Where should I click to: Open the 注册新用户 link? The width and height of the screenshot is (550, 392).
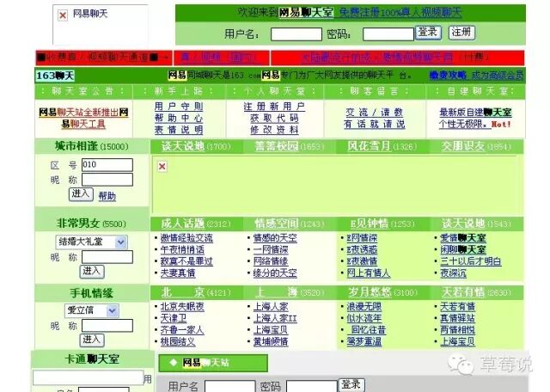point(274,107)
